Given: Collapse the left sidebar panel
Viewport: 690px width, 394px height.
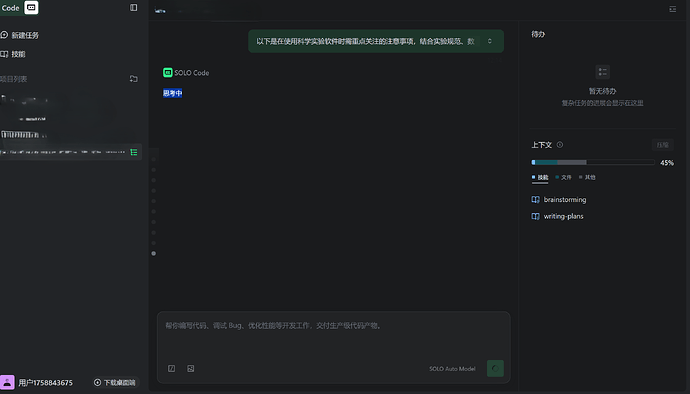Looking at the screenshot, I should click(x=133, y=7).
